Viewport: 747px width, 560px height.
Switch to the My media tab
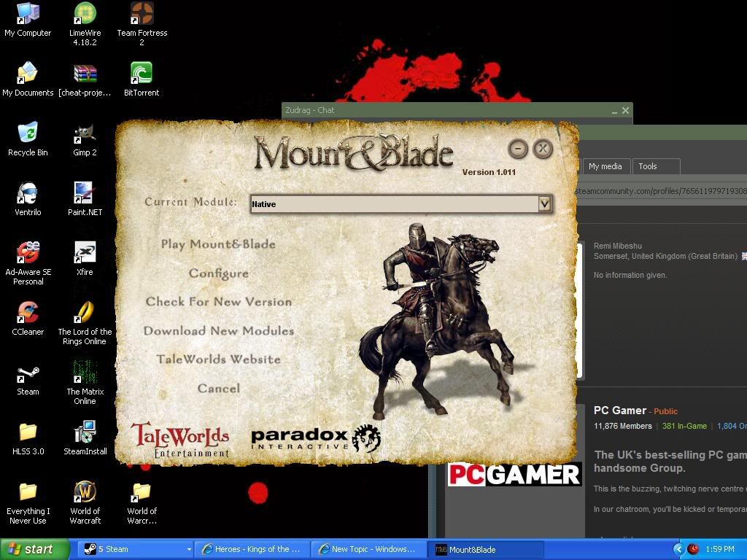(605, 166)
